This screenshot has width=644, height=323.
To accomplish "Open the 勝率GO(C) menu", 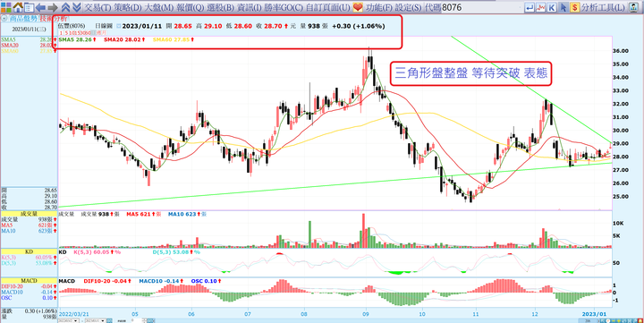I will click(x=283, y=7).
